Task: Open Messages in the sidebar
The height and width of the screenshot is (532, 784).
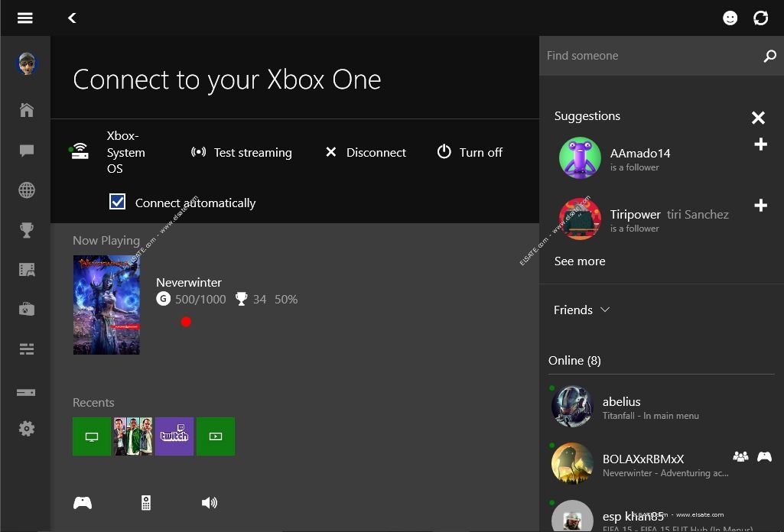Action: point(27,151)
